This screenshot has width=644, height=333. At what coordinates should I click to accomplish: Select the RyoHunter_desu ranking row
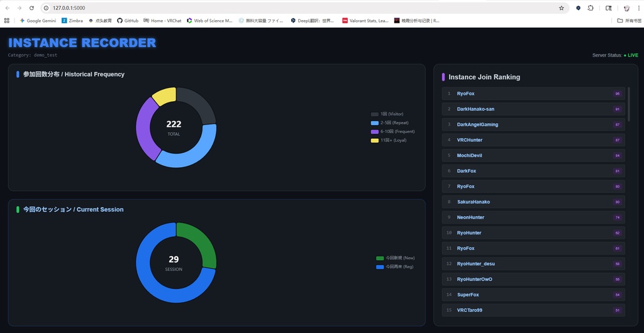[x=533, y=264]
